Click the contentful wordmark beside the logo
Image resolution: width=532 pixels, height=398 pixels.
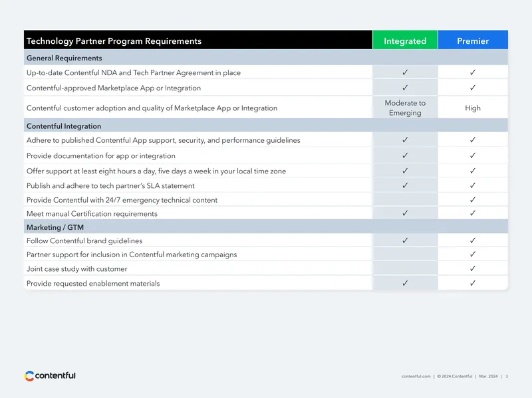coord(55,375)
